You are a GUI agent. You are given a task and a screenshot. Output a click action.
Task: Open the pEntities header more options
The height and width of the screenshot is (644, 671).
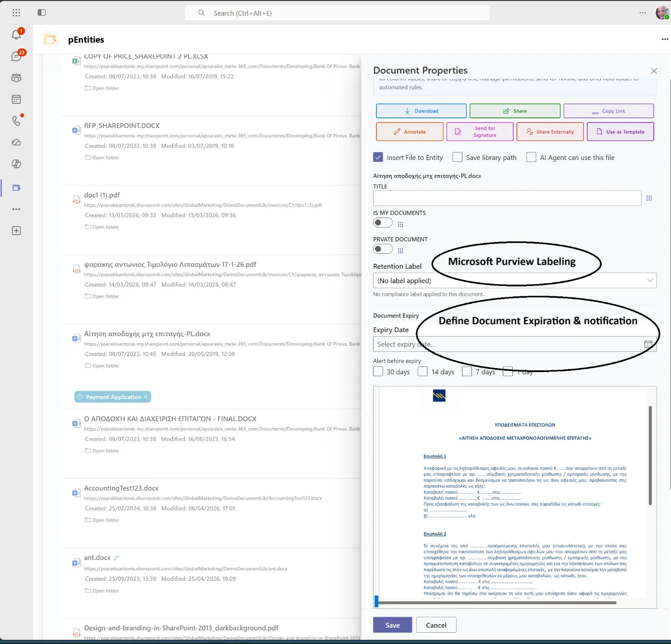pos(665,39)
